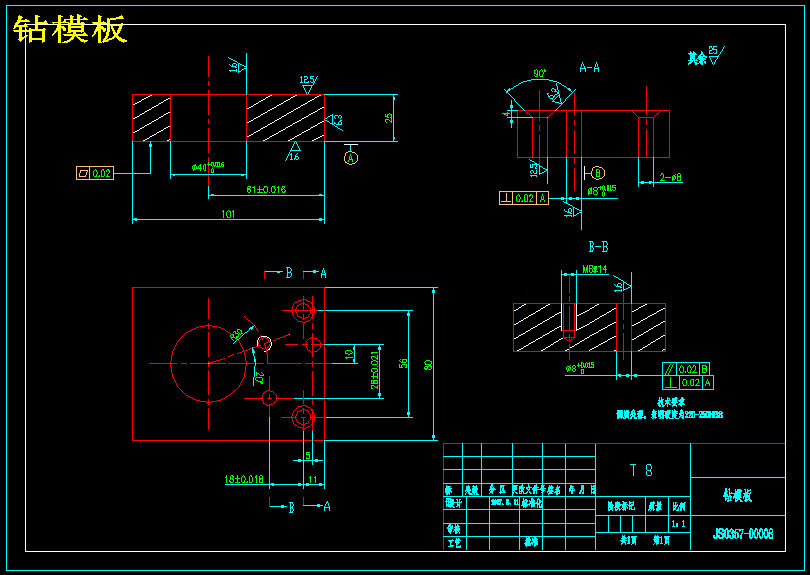Select the M8 thread callout in B-B
The height and width of the screenshot is (575, 810).
click(595, 269)
